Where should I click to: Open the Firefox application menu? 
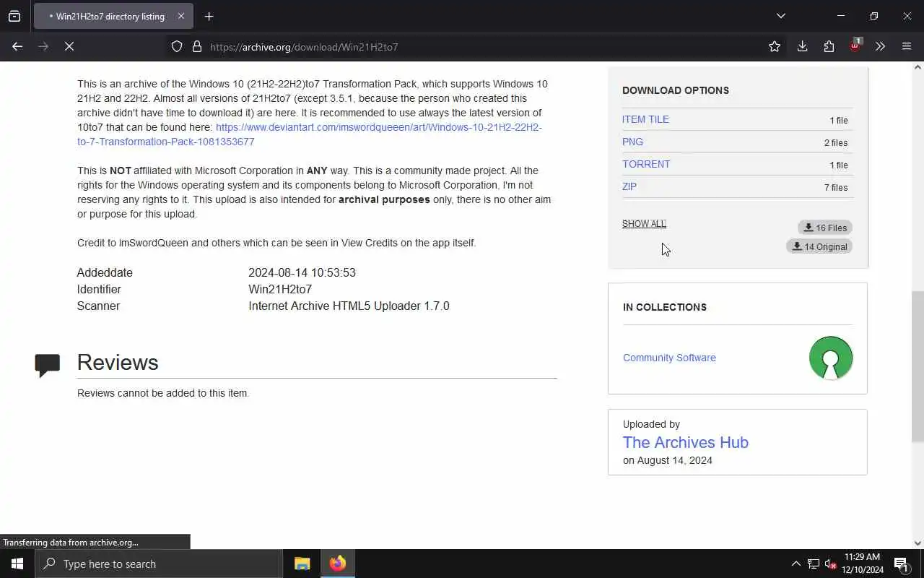[x=907, y=46]
